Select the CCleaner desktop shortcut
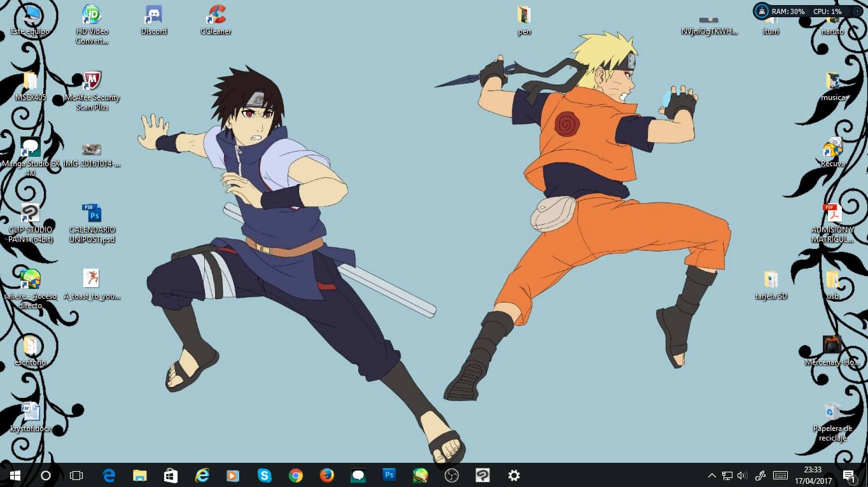Image resolution: width=868 pixels, height=487 pixels. click(216, 19)
